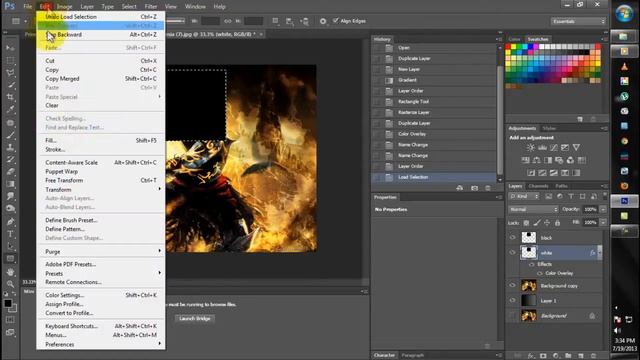Open the Essentials workspace dropdown

click(x=578, y=21)
